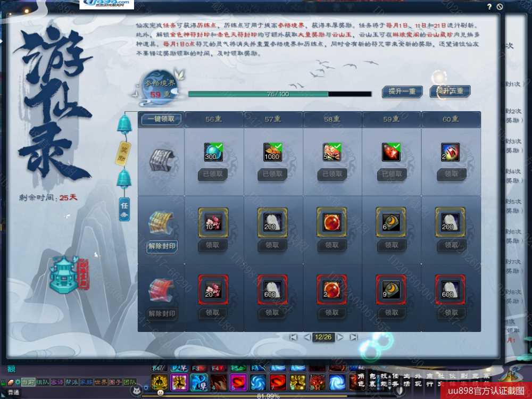Toggle the 当前 chat channel filter
The height and width of the screenshot is (399, 532).
[x=28, y=382]
